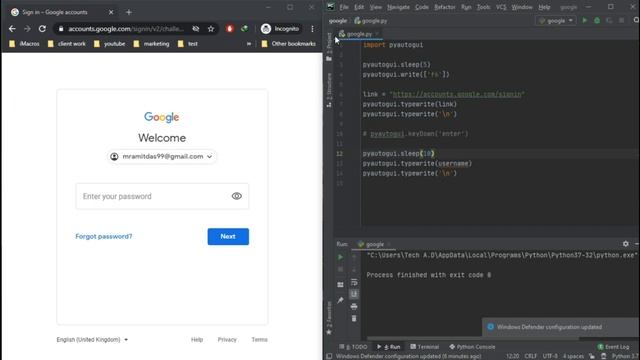Open PyCharm's Navigate menu
Viewport: 640px width, 360px height.
398,7
